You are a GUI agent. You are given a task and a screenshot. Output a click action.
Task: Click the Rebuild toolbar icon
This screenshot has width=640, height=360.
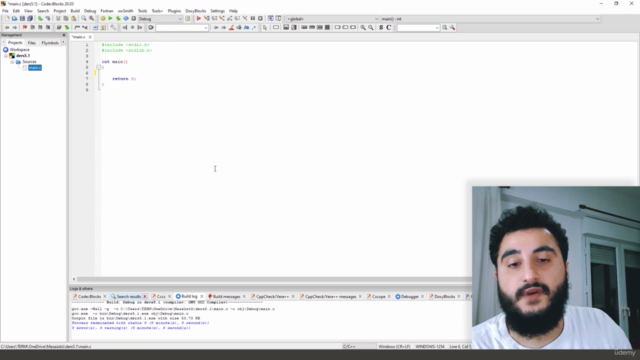pyautogui.click(x=126, y=19)
